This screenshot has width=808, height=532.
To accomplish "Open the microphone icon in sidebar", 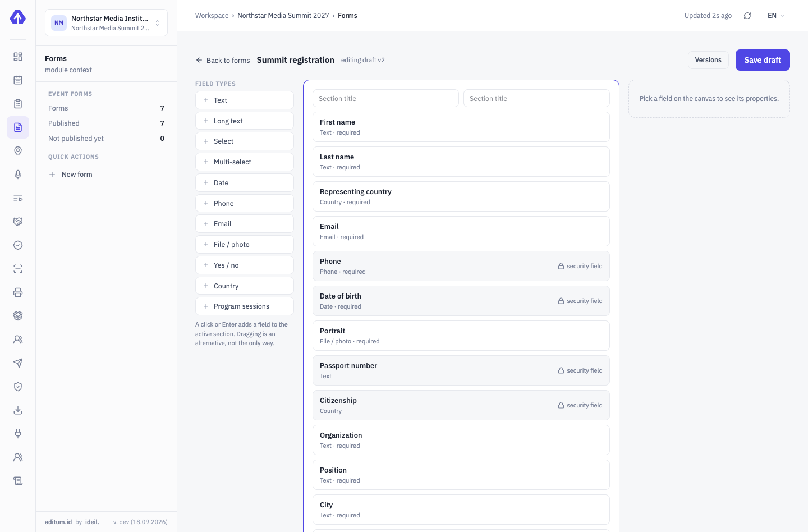I will pos(18,175).
